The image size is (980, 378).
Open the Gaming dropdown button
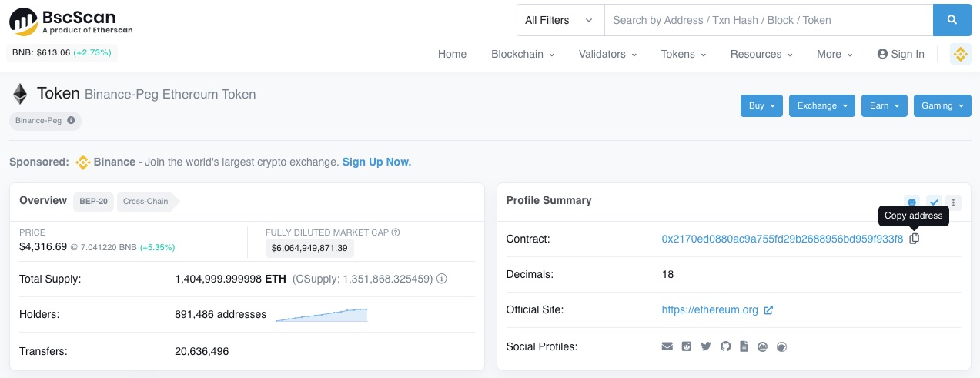point(942,105)
